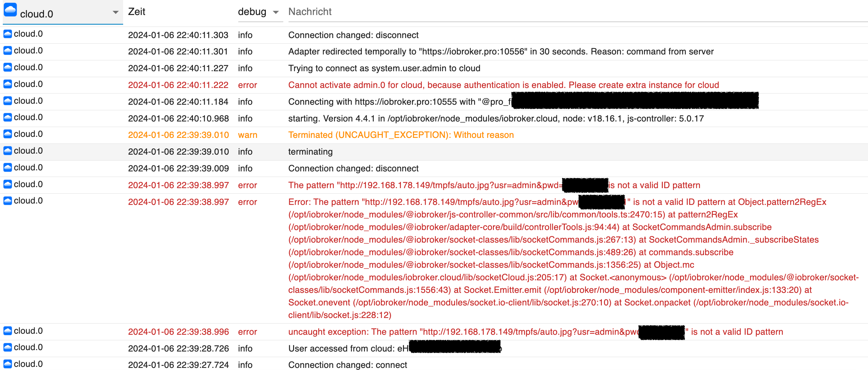Click cloud icon on 'Cannot activate admin.0' row
868x370 pixels.
[8, 84]
